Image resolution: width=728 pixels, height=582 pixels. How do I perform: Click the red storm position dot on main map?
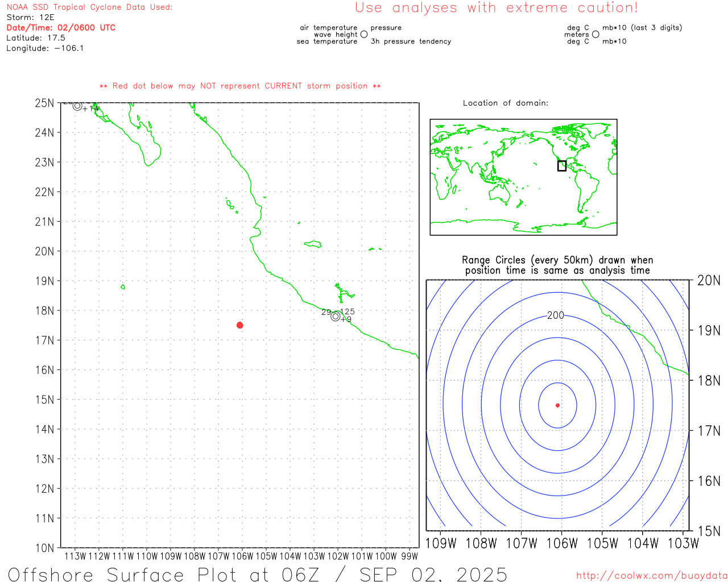point(239,325)
